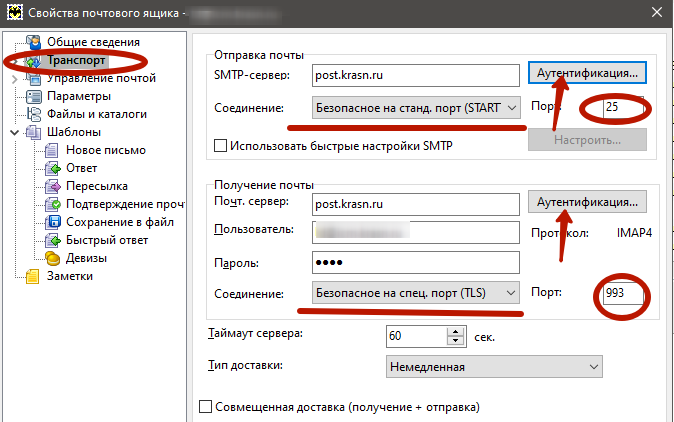This screenshot has width=674, height=422.
Task: Toggle Совмещенная доставка checkbox
Action: (x=207, y=407)
